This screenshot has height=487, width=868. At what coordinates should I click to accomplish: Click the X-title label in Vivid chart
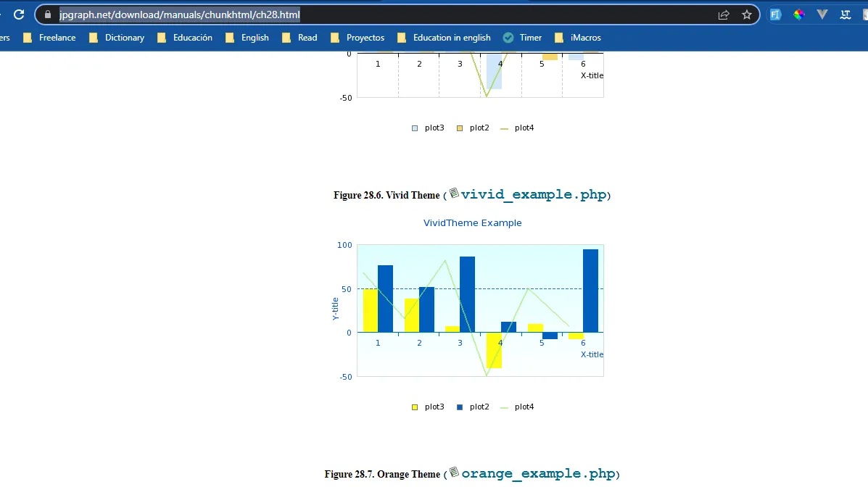[x=592, y=354]
